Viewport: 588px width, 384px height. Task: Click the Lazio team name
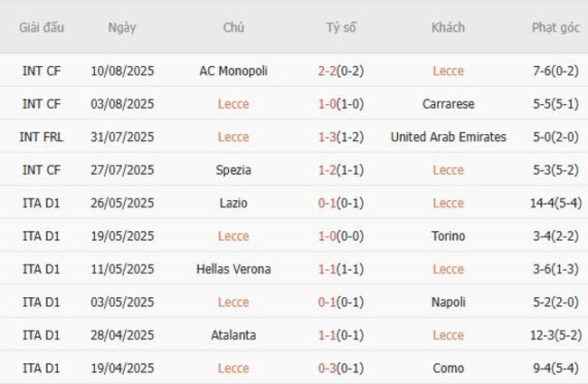[x=233, y=203]
